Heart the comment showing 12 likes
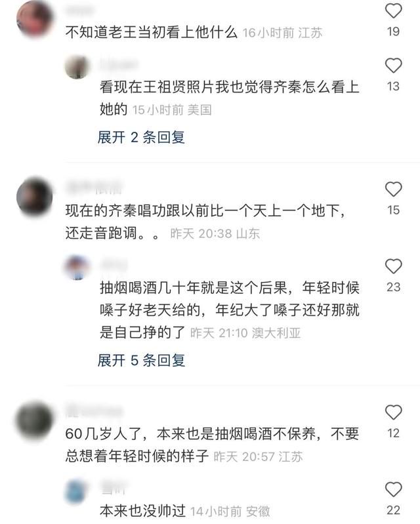Viewport: 420px width, 524px height. (393, 412)
